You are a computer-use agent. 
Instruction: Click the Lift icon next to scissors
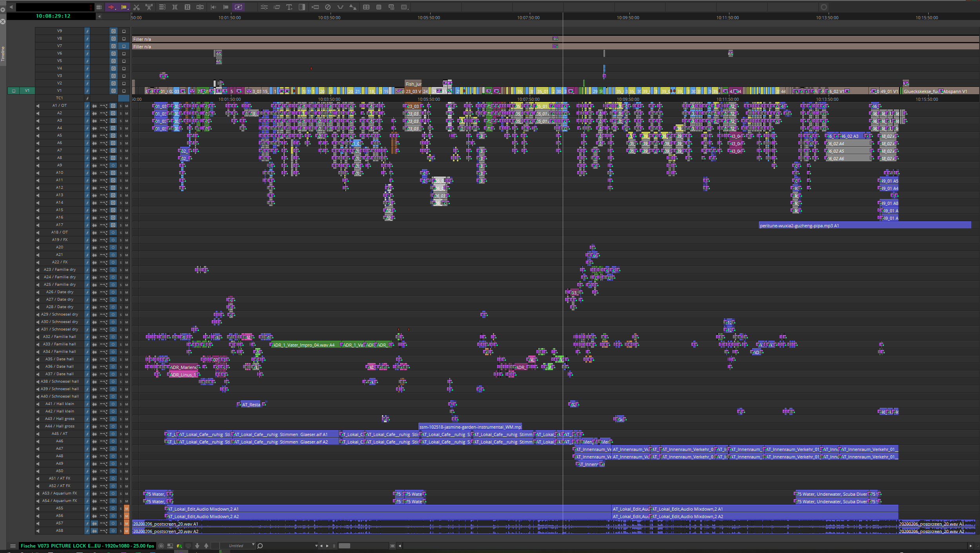[x=149, y=7]
